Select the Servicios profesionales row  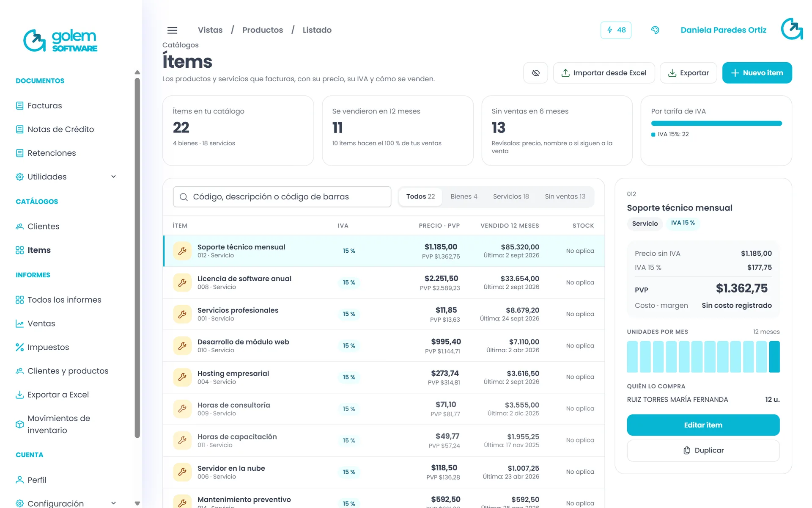coord(384,314)
